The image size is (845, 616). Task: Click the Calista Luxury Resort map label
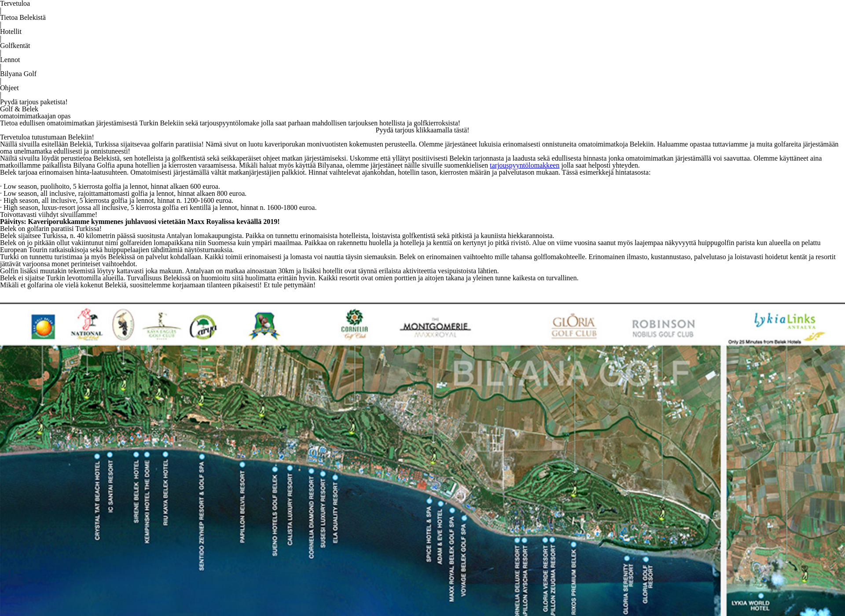[290, 510]
